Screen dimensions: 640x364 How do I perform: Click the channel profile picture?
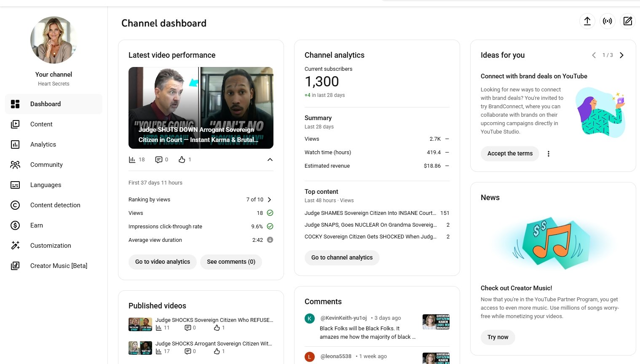click(x=54, y=40)
